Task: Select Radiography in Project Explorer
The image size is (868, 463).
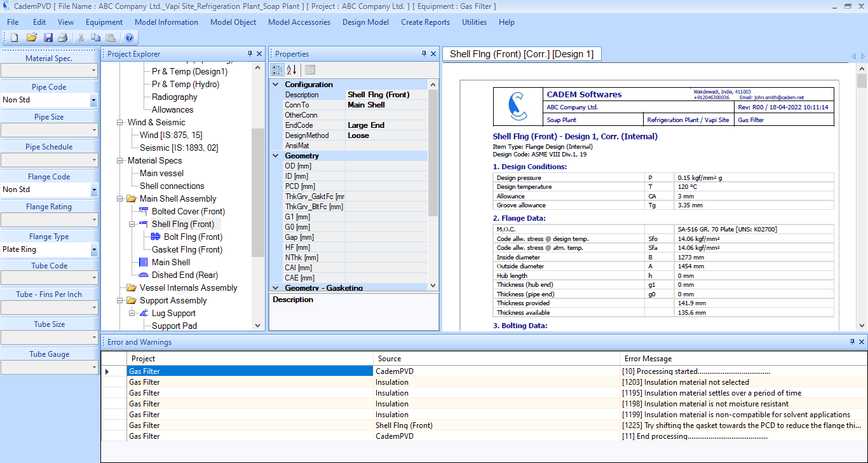Action: click(174, 97)
